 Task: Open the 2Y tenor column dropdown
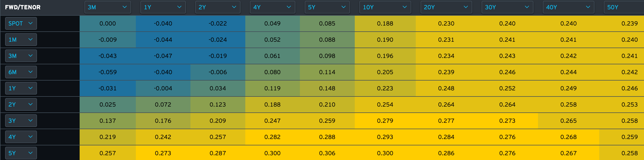218,7
